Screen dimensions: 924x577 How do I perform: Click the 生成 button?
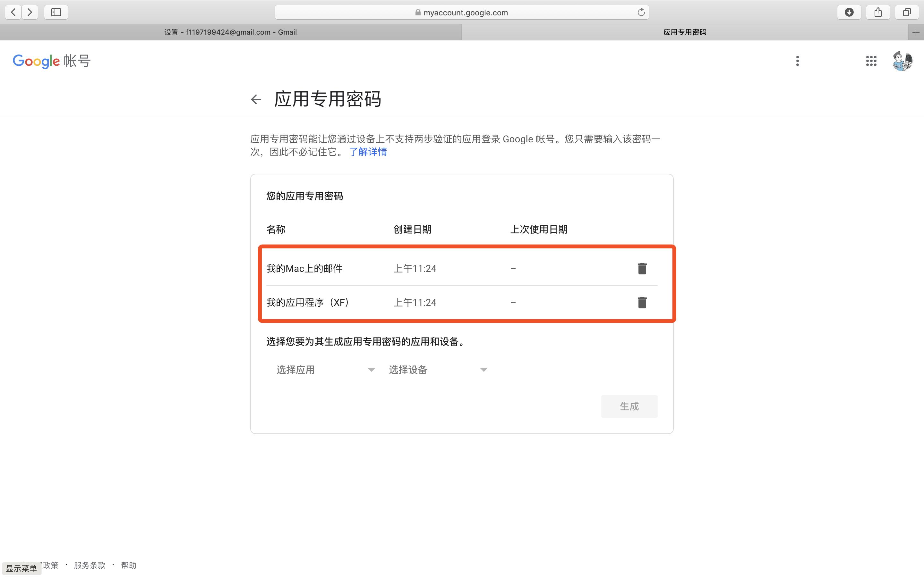pyautogui.click(x=629, y=406)
